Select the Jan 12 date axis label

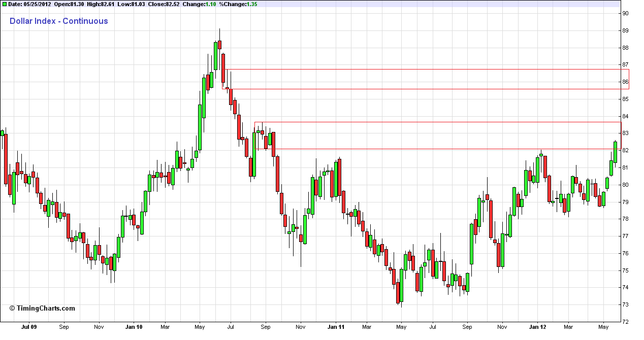click(537, 328)
